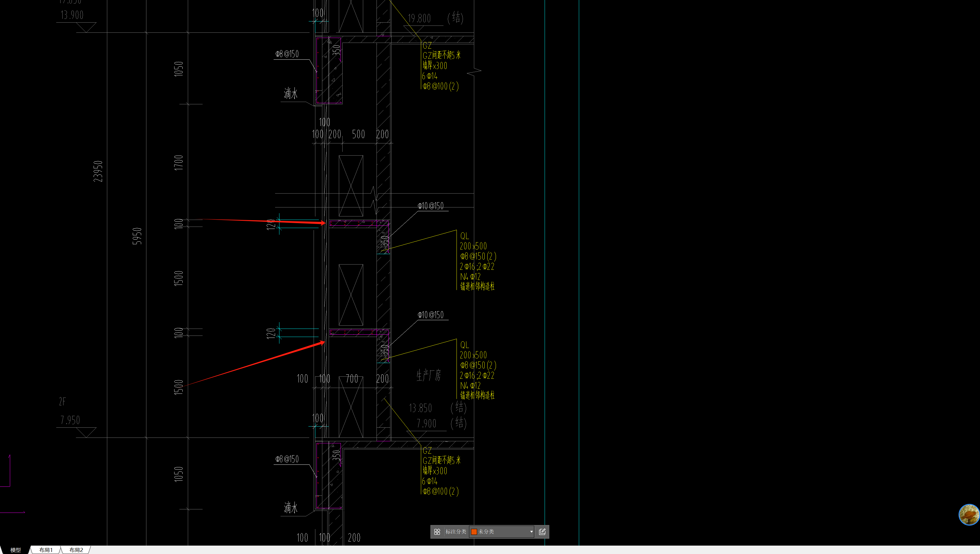Viewport: 980px width, 554px height.
Task: Click the round floating assistant avatar icon
Action: (x=969, y=515)
